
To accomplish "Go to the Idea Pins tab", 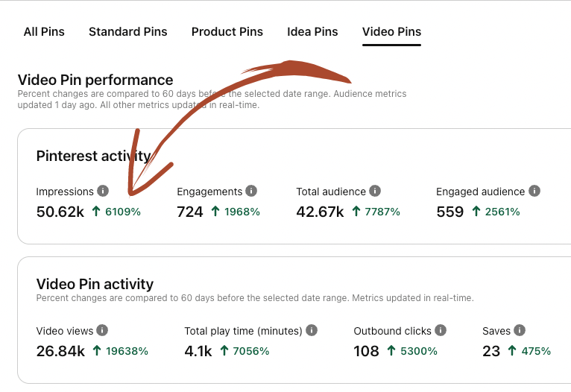I will [312, 32].
